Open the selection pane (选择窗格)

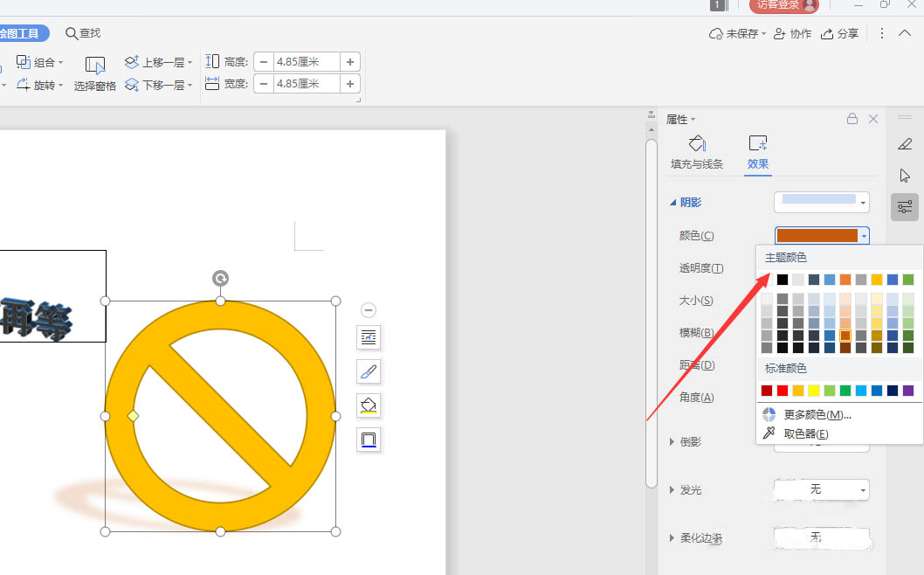pos(94,73)
